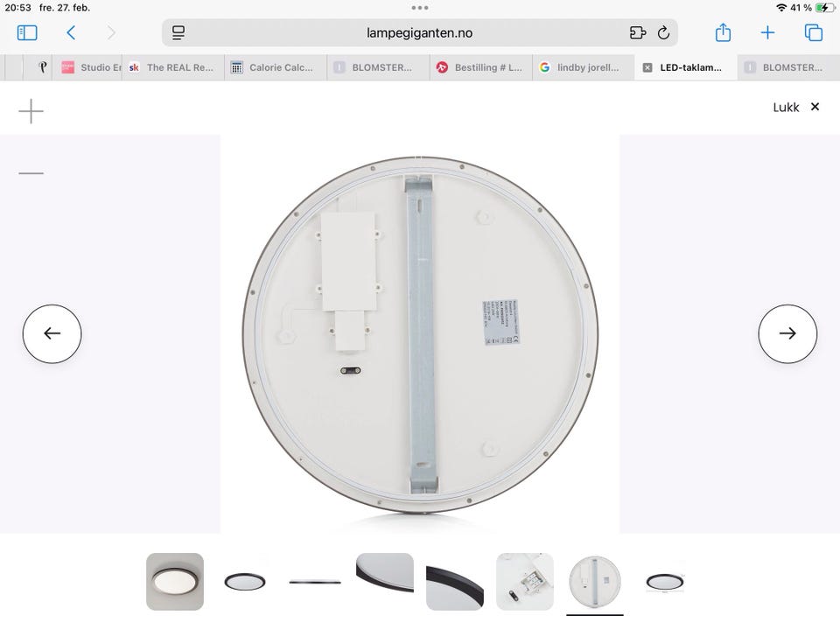Show the next product image
This screenshot has width=840, height=630.
point(787,333)
